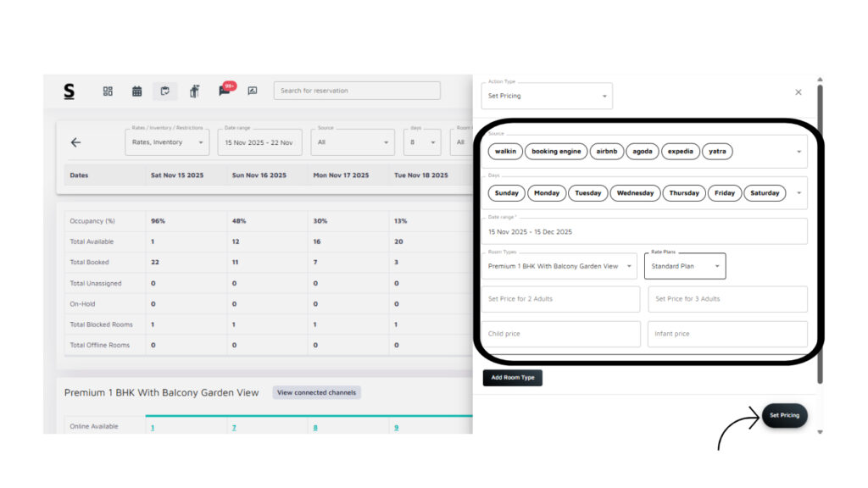Open the reviews feedback icon
This screenshot has width=868, height=488.
252,91
